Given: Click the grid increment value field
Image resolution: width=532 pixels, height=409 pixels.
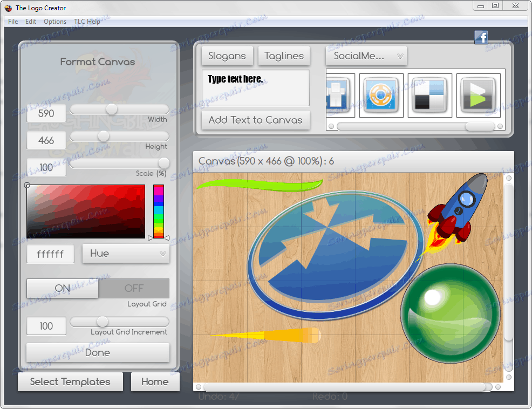Looking at the screenshot, I should [x=46, y=326].
